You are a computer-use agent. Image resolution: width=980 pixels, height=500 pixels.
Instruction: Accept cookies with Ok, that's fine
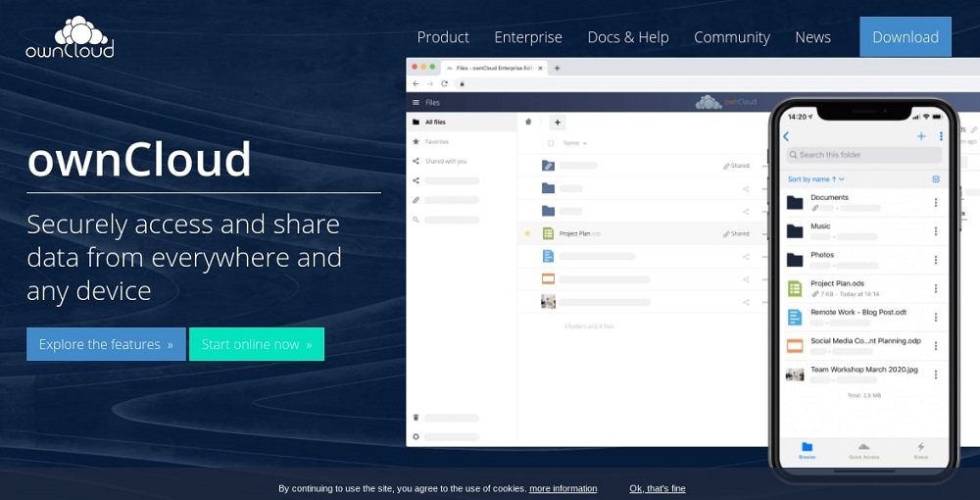tap(658, 489)
